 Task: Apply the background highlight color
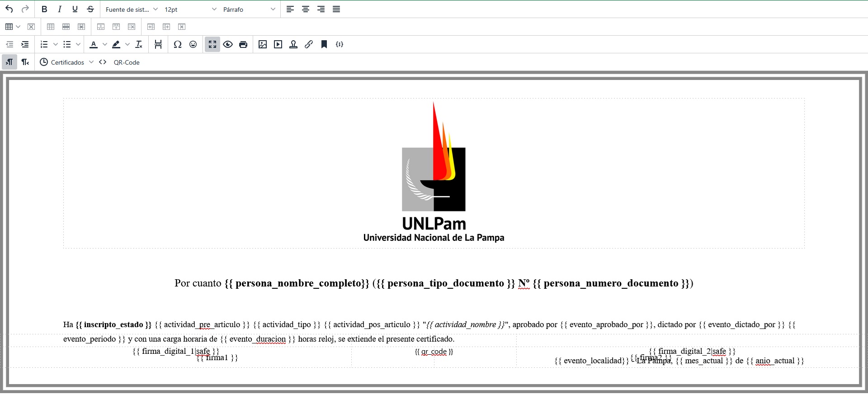pos(116,44)
